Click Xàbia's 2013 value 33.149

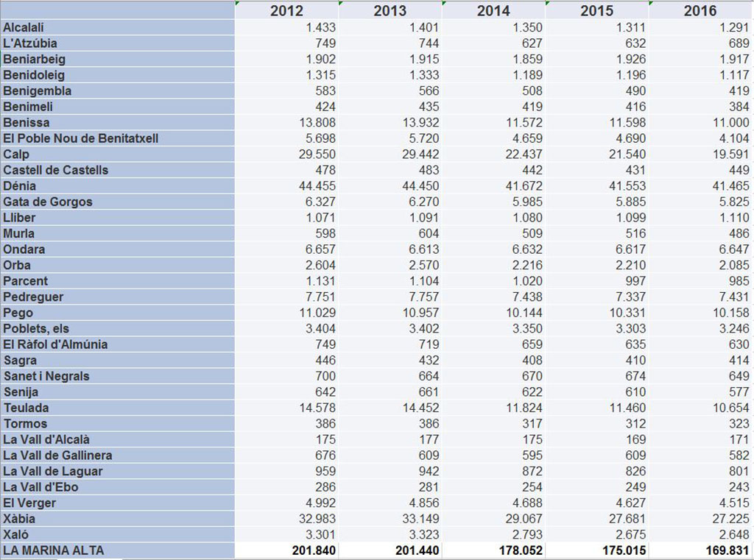tap(390, 519)
